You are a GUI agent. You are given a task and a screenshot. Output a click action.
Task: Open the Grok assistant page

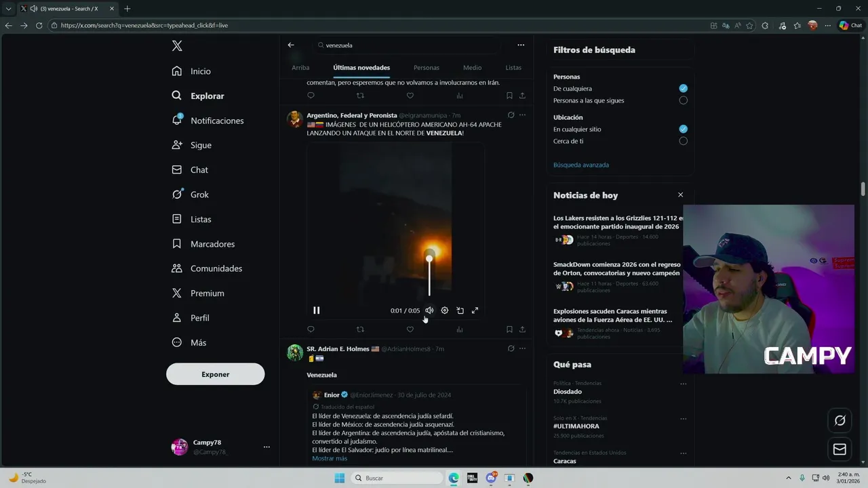[x=191, y=195]
